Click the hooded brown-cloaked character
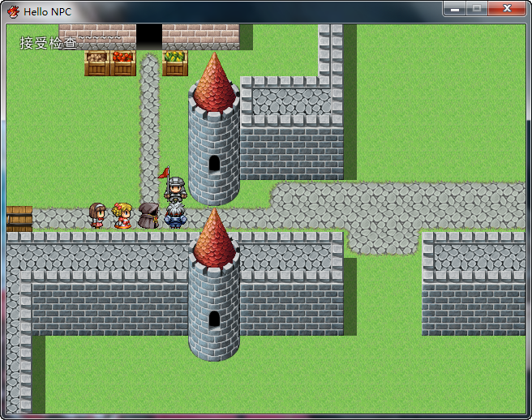This screenshot has width=532, height=420. tap(148, 216)
